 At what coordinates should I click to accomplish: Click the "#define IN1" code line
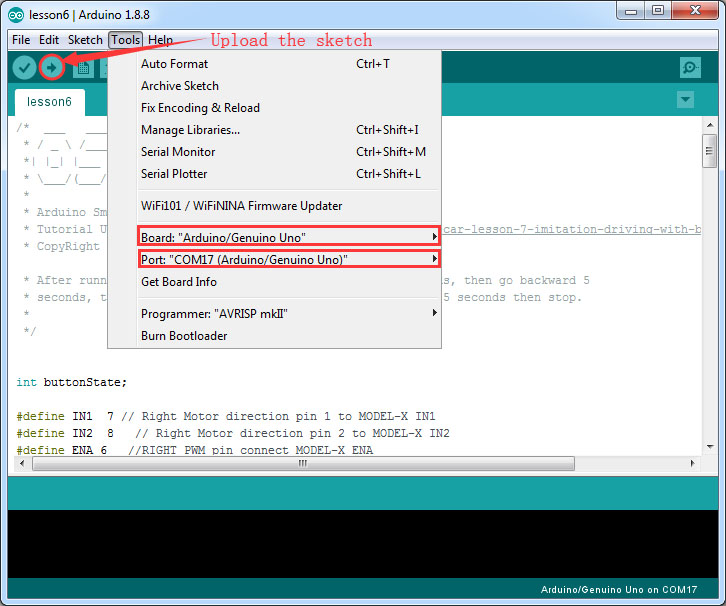[225, 416]
